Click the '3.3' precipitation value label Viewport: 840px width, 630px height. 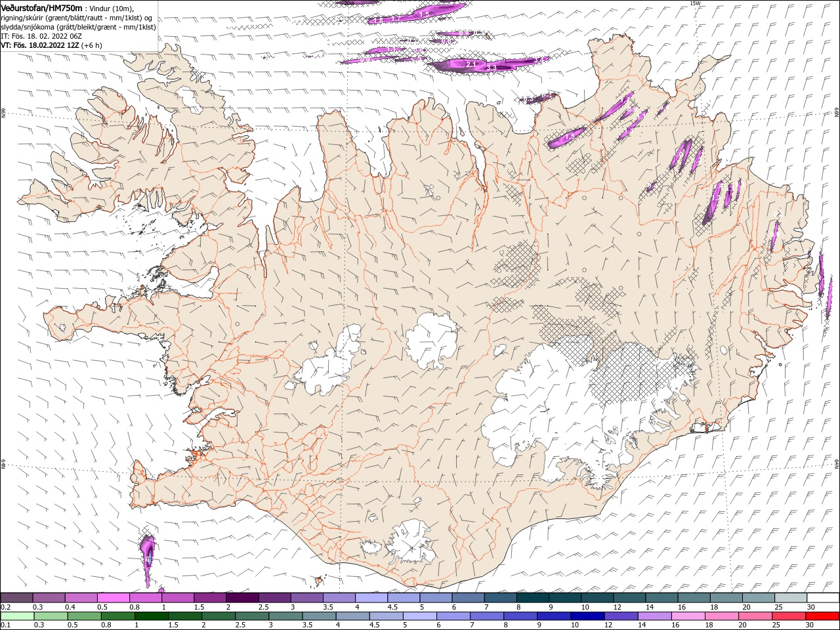coord(491,68)
